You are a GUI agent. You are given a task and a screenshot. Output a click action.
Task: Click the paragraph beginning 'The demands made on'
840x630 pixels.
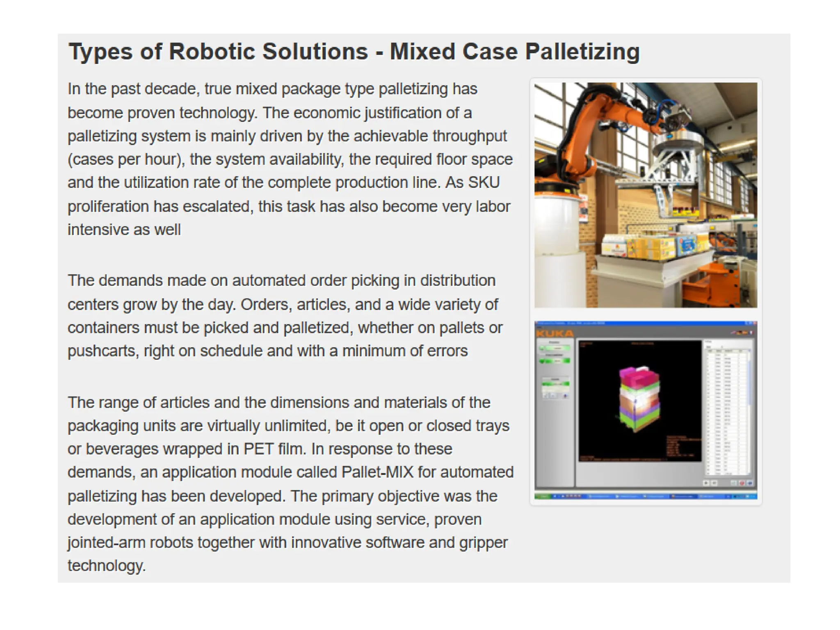[285, 316]
